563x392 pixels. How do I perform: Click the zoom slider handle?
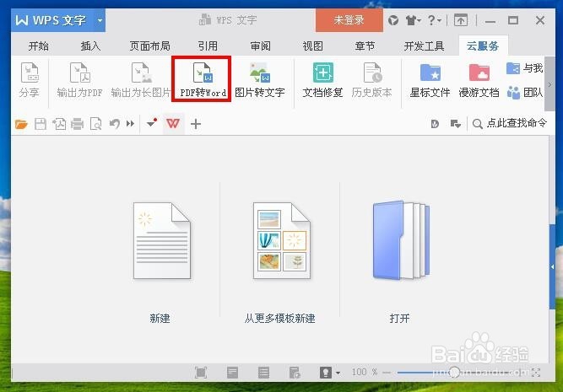click(455, 373)
